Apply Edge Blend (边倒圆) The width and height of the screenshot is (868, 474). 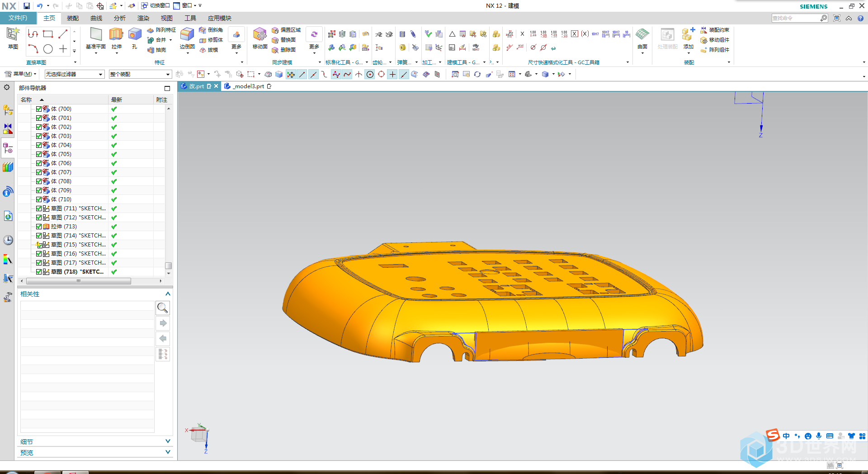[x=187, y=38]
